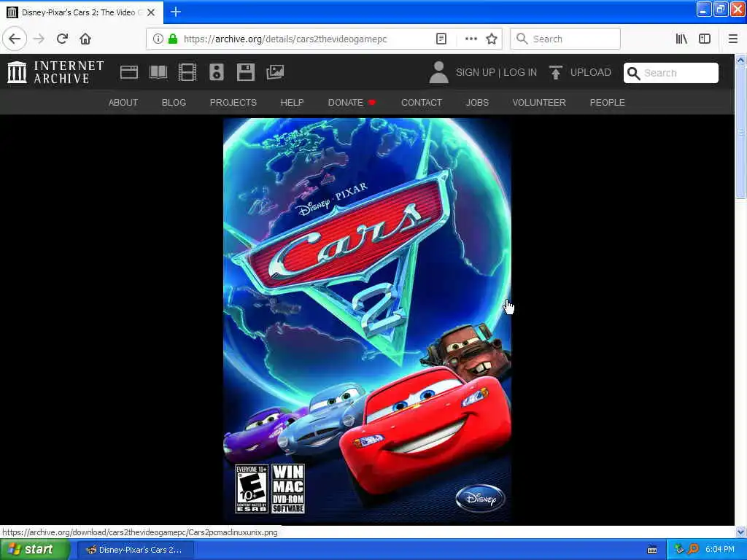
Task: Click the upload arrow icon
Action: point(555,72)
